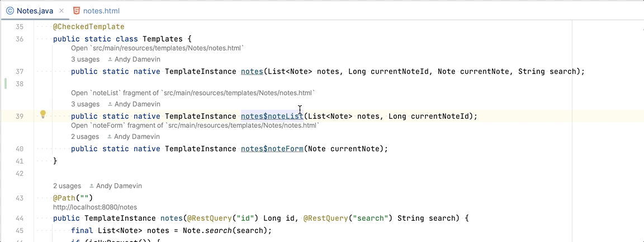Image resolution: width=644 pixels, height=242 pixels.
Task: Follow the notes method link on line 37
Action: tap(252, 72)
